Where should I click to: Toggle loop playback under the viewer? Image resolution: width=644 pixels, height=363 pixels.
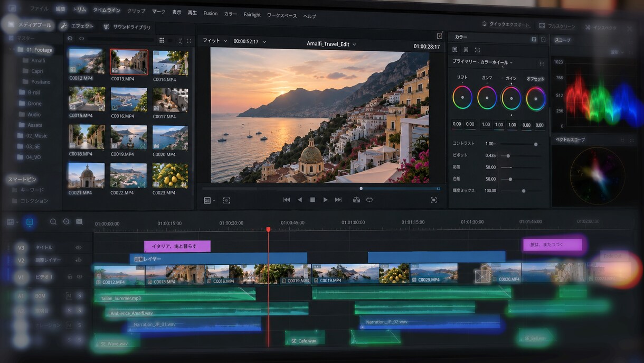[370, 200]
